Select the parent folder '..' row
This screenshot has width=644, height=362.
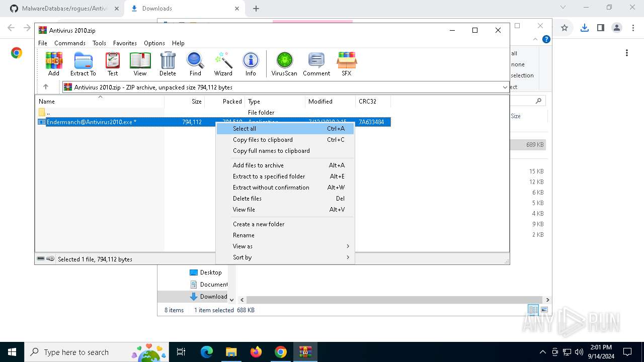[x=213, y=113]
